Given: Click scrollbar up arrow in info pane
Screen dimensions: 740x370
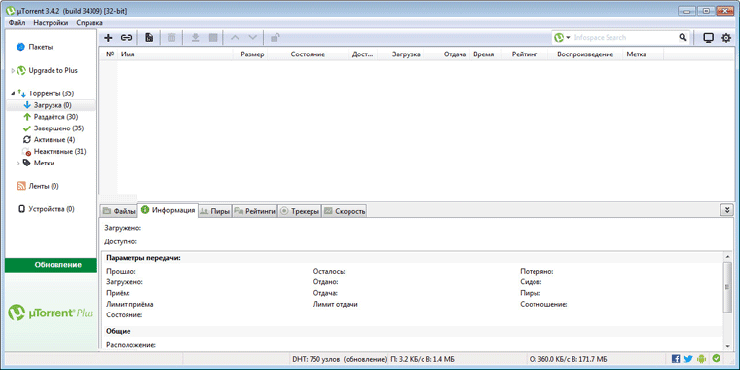Looking at the screenshot, I should [727, 256].
